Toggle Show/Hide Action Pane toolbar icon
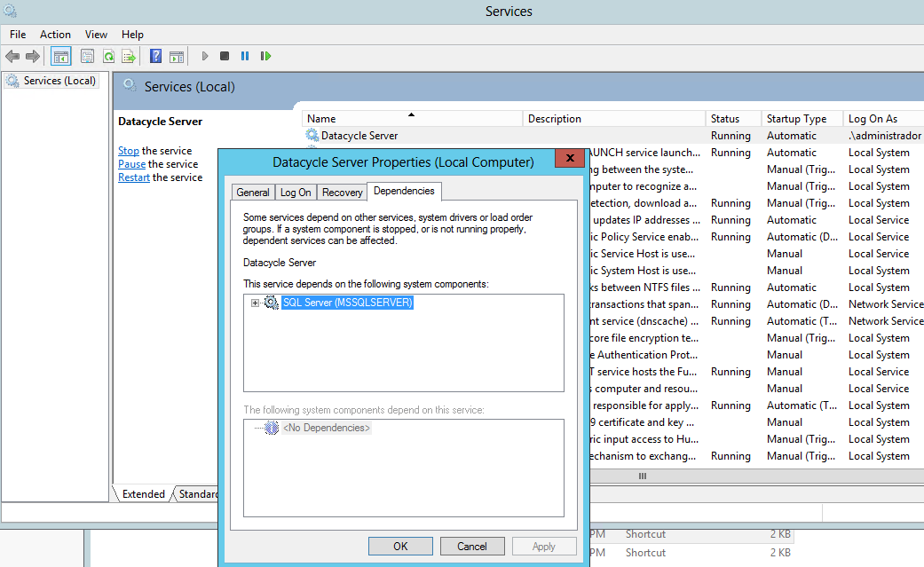 click(177, 56)
